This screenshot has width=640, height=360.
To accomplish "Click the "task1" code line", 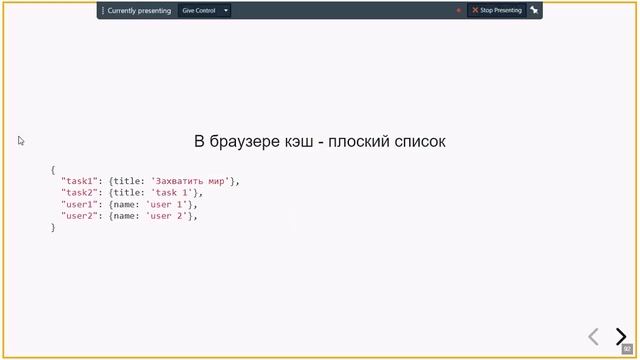I will click(x=150, y=181).
